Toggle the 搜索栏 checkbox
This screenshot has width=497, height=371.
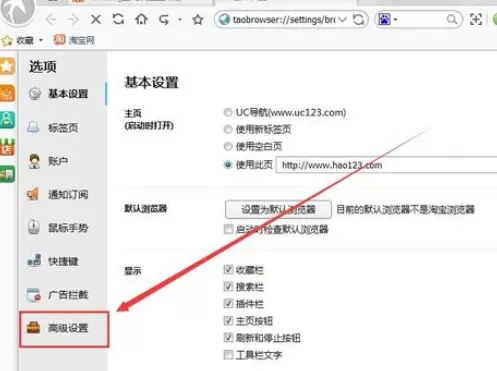228,287
